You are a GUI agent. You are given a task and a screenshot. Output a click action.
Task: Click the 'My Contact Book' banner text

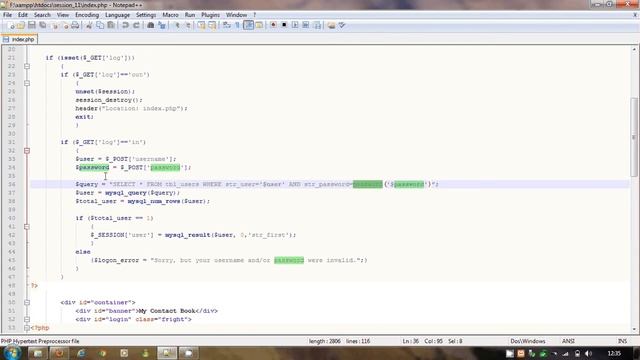167,311
